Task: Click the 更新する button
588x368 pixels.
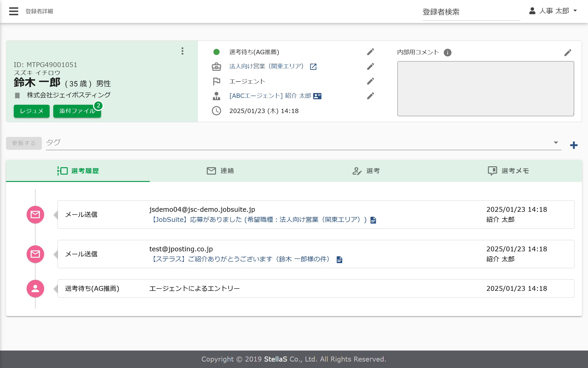Action: coord(24,143)
